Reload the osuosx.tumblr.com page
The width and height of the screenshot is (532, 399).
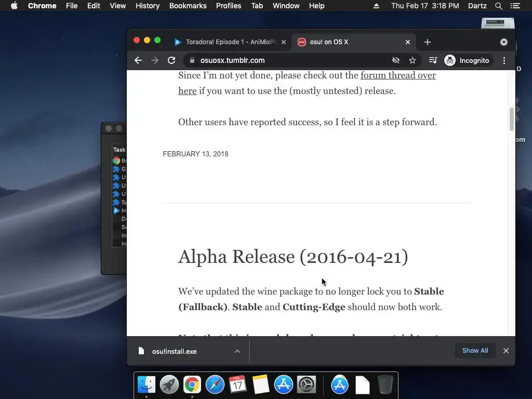[171, 60]
